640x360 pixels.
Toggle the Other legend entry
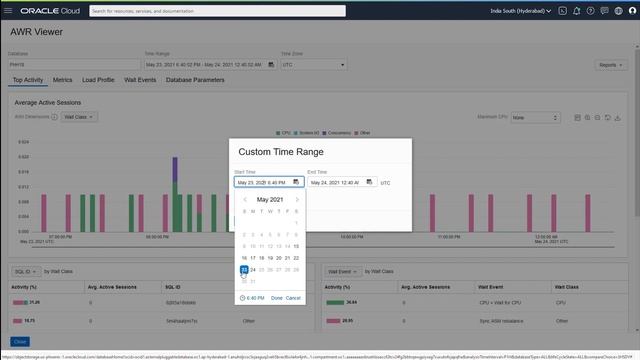(x=362, y=133)
